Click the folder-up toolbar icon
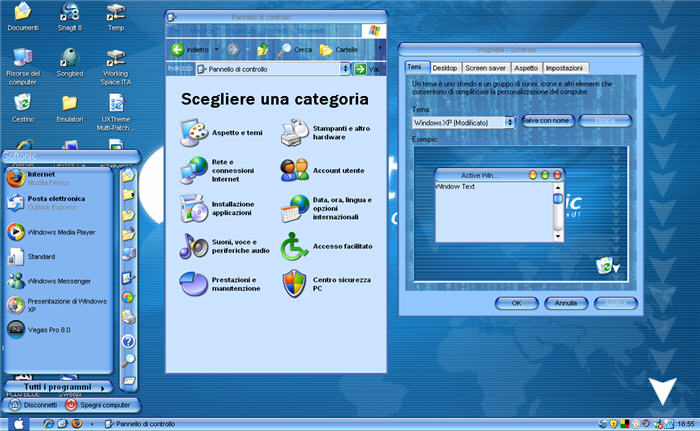Viewport: 700px width, 431px height. click(x=262, y=50)
